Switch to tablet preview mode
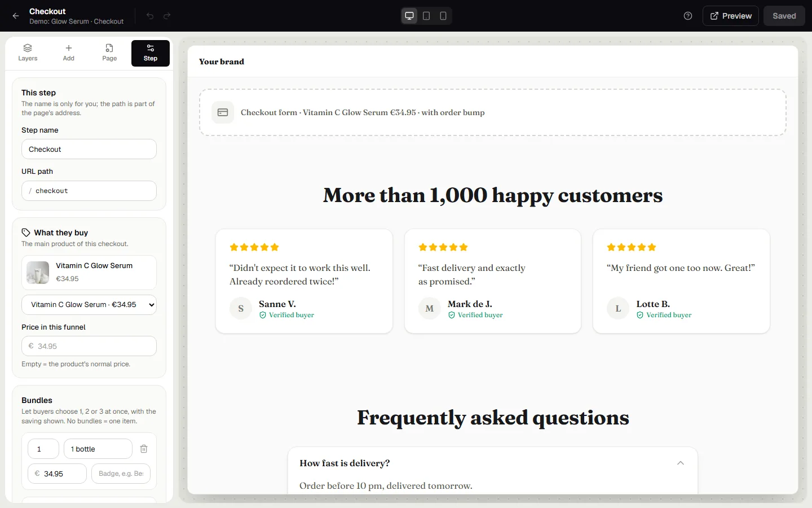Viewport: 812px width, 508px height. point(426,16)
